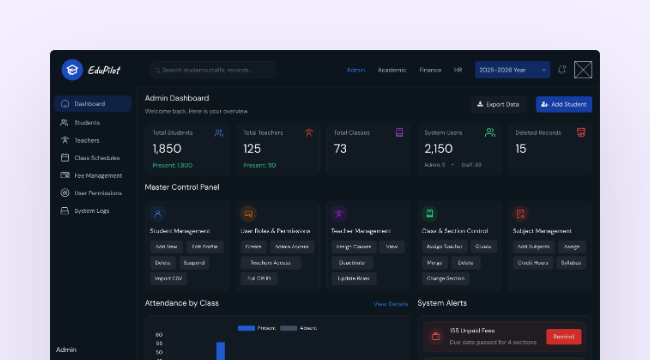
Task: Open Fee Management in the sidebar
Action: click(93, 175)
